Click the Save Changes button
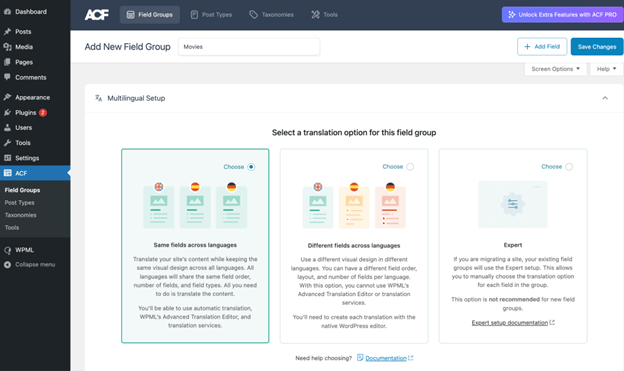Screen dimensions: 624x371 (597, 47)
